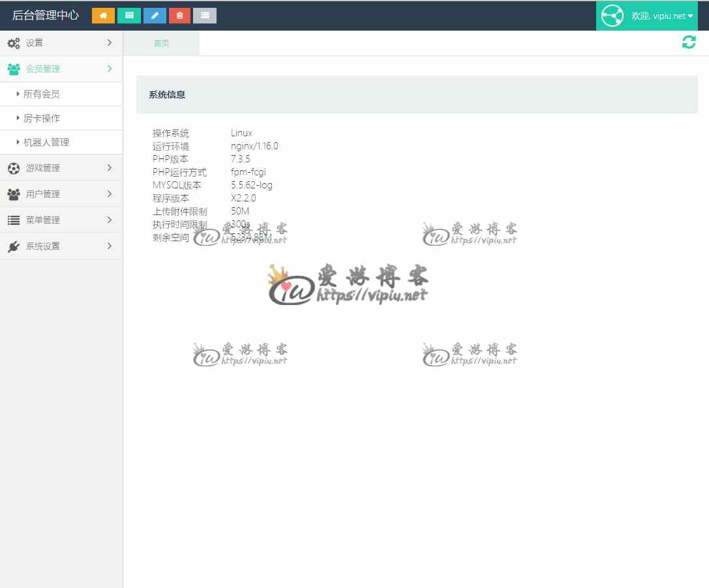Screen dimensions: 709x588
Task: Expand the 游戏管理 chevron
Action: (110, 168)
